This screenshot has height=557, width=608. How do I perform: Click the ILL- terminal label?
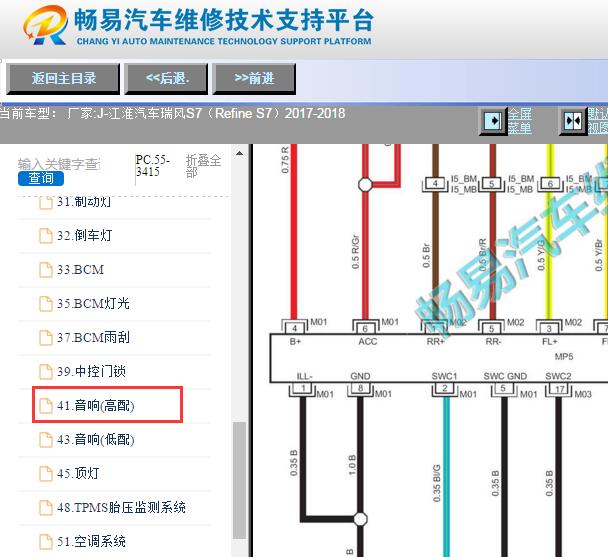[x=304, y=376]
